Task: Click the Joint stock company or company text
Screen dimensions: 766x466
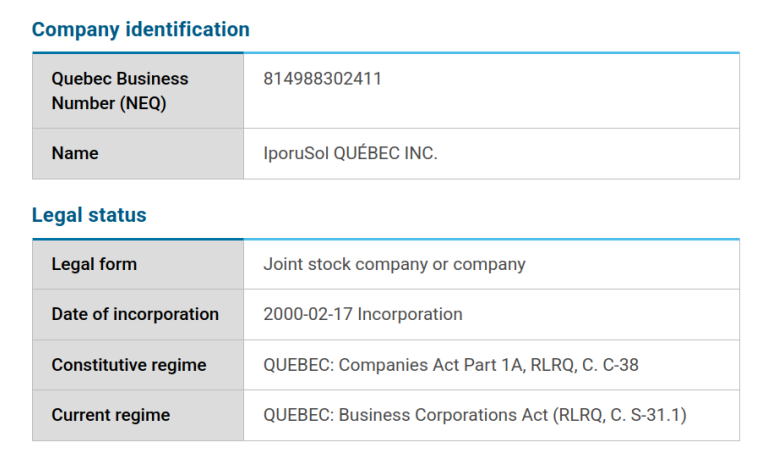Action: (x=394, y=265)
